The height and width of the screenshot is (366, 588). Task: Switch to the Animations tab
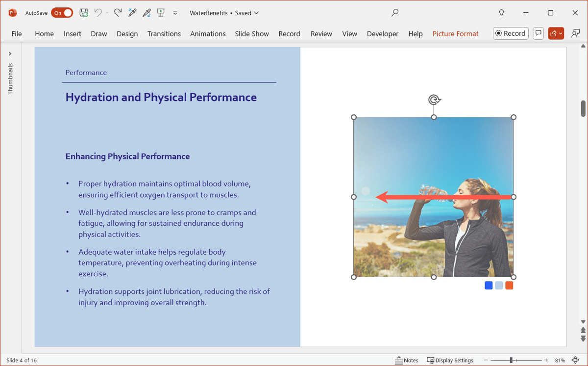tap(208, 34)
